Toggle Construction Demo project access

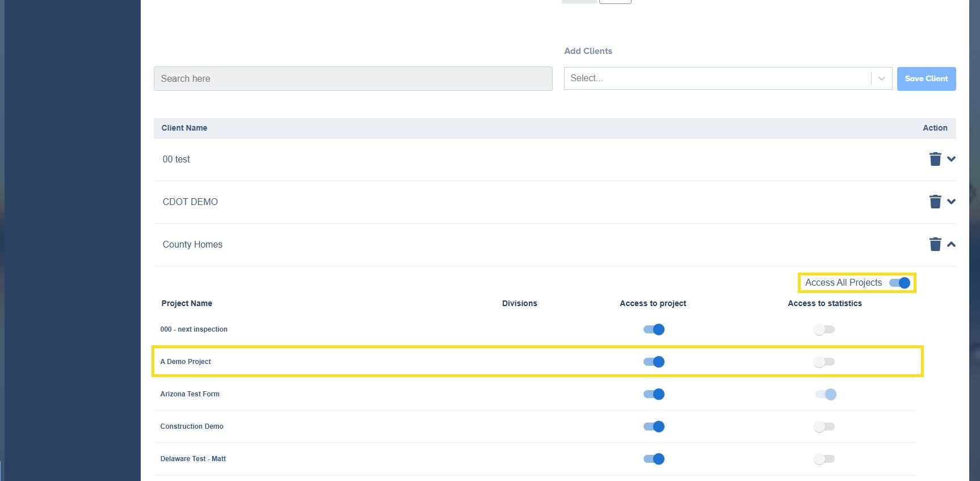pyautogui.click(x=654, y=426)
